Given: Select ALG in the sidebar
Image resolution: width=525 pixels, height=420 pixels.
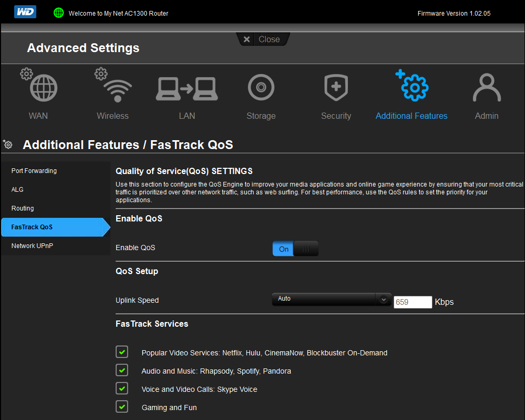Looking at the screenshot, I should click(56, 190).
